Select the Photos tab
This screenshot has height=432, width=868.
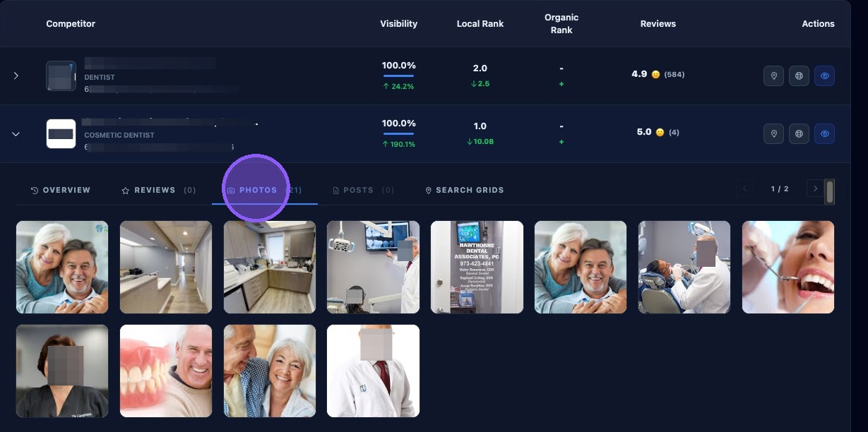tap(265, 190)
